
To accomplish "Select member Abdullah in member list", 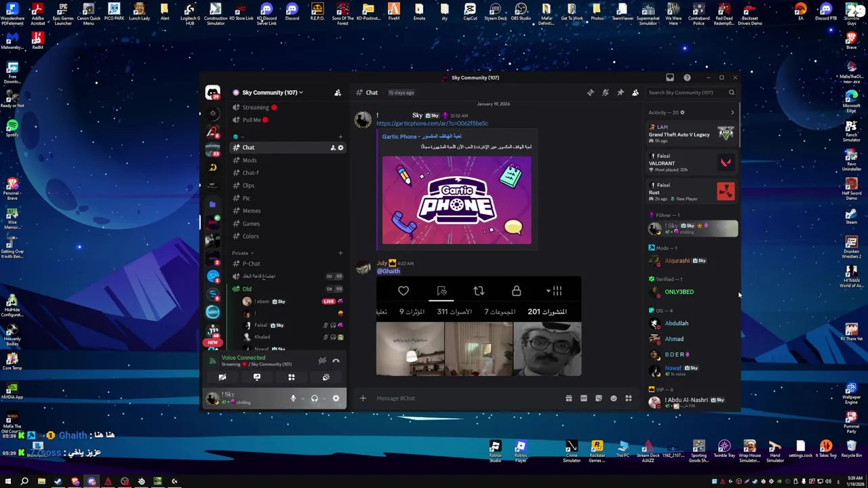I will [x=692, y=323].
